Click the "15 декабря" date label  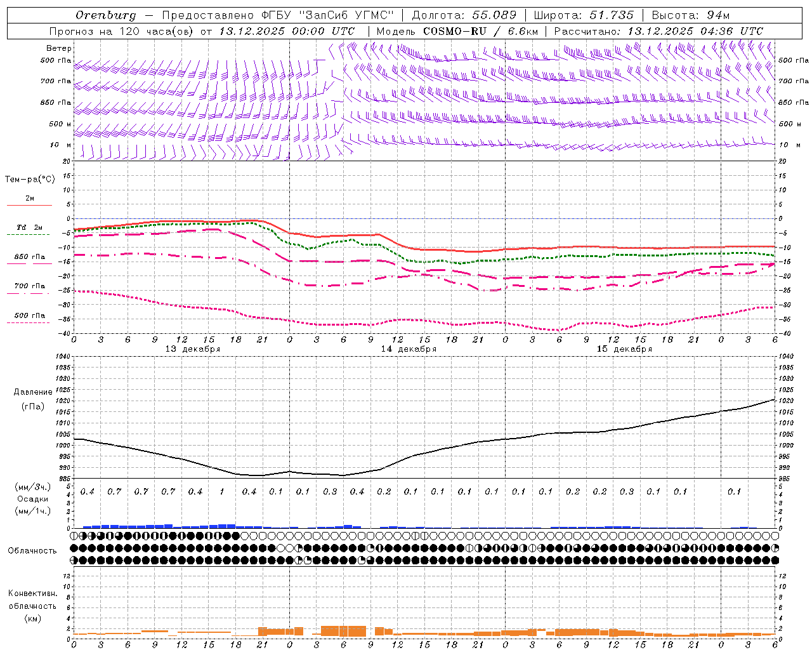coord(624,349)
